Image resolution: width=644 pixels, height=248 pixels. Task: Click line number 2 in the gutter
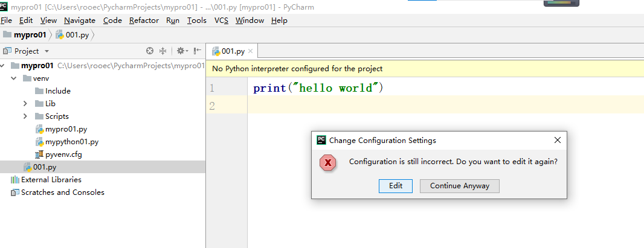(x=212, y=106)
